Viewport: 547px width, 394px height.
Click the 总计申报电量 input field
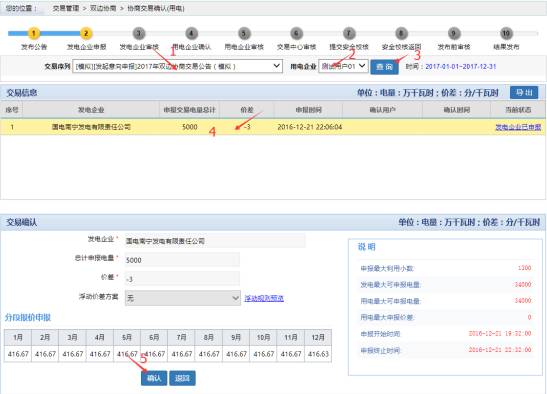point(182,260)
